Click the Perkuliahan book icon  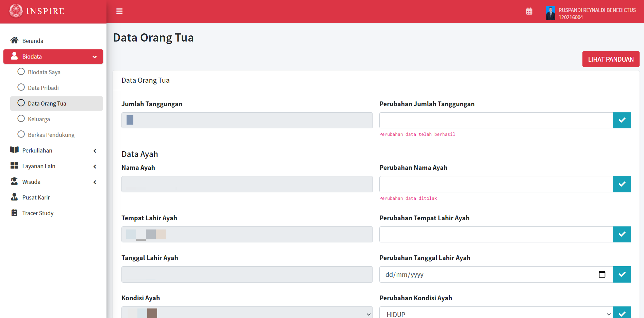click(14, 150)
